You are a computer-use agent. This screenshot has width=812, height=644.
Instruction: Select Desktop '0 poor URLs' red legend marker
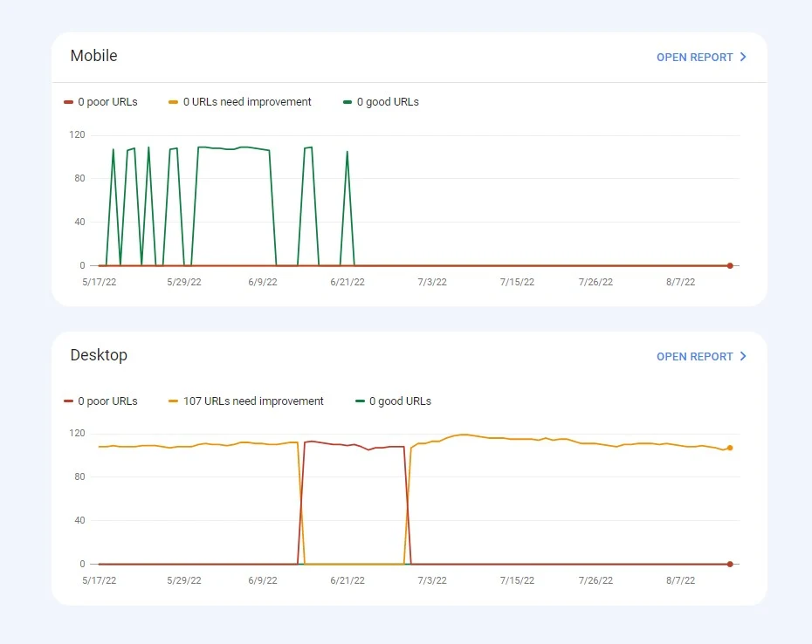click(68, 401)
